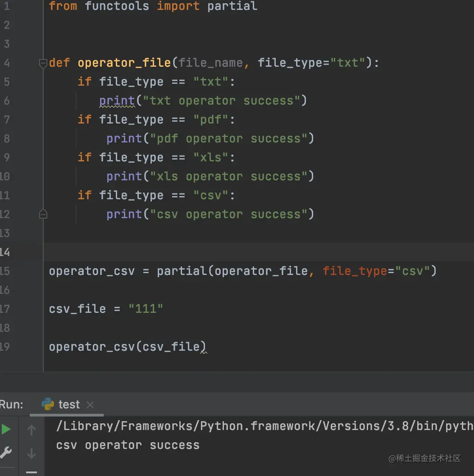474x476 pixels.
Task: Click line number 4 in gutter
Action: pos(7,63)
